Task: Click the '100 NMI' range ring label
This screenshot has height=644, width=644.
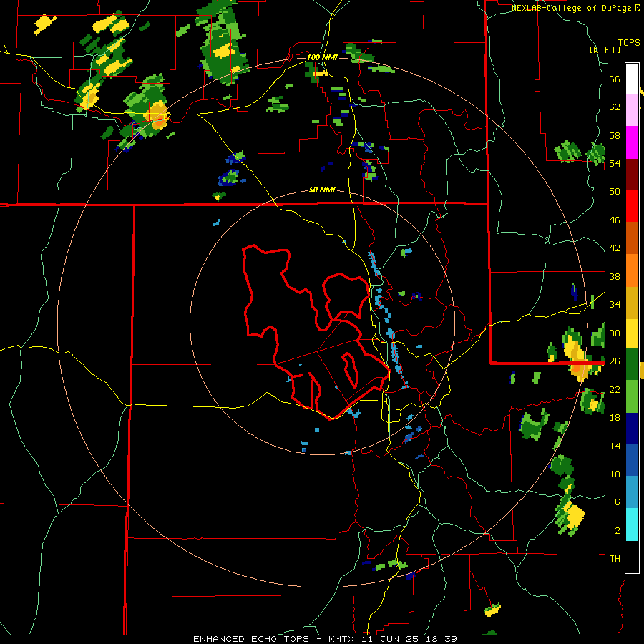Action: coord(322,57)
